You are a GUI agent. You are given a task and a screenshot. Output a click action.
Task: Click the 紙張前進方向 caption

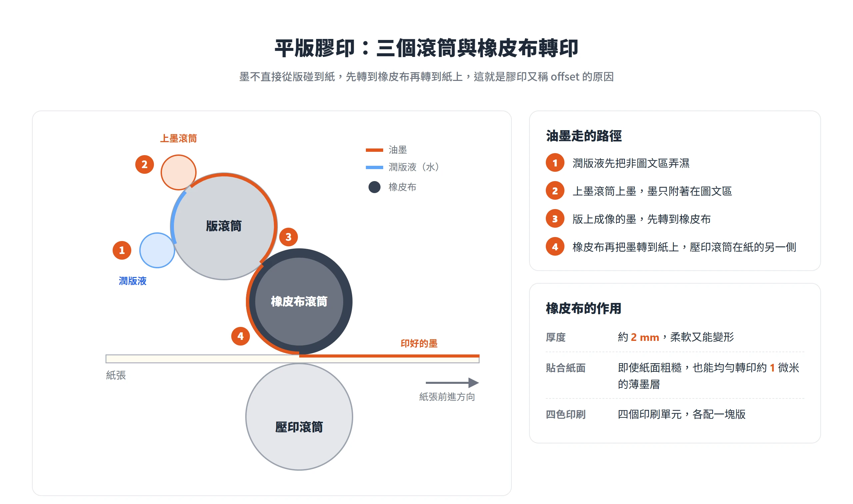click(447, 397)
